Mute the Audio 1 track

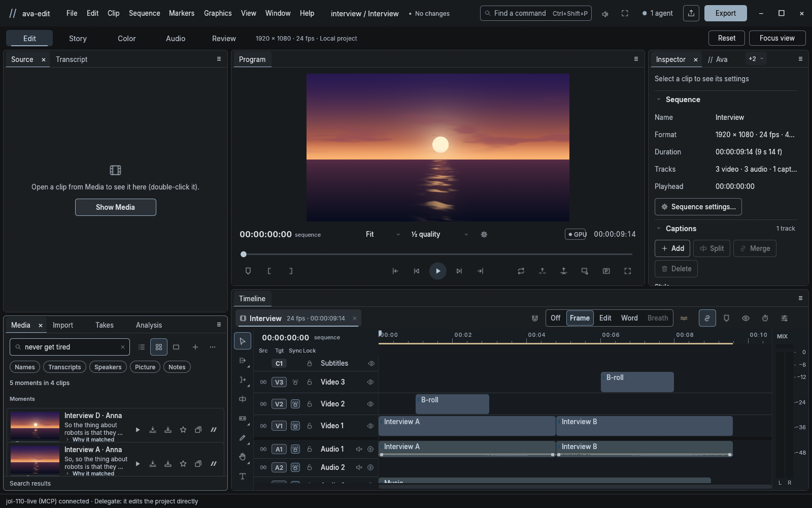[359, 449]
